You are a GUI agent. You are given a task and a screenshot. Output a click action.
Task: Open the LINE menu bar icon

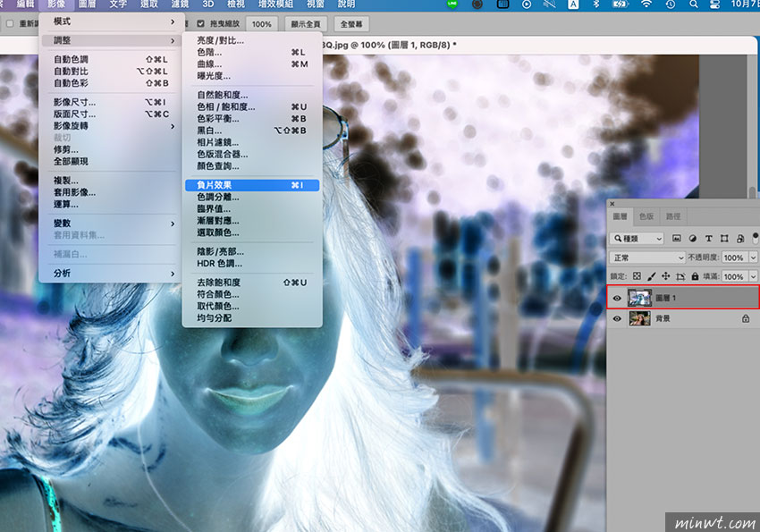(452, 4)
